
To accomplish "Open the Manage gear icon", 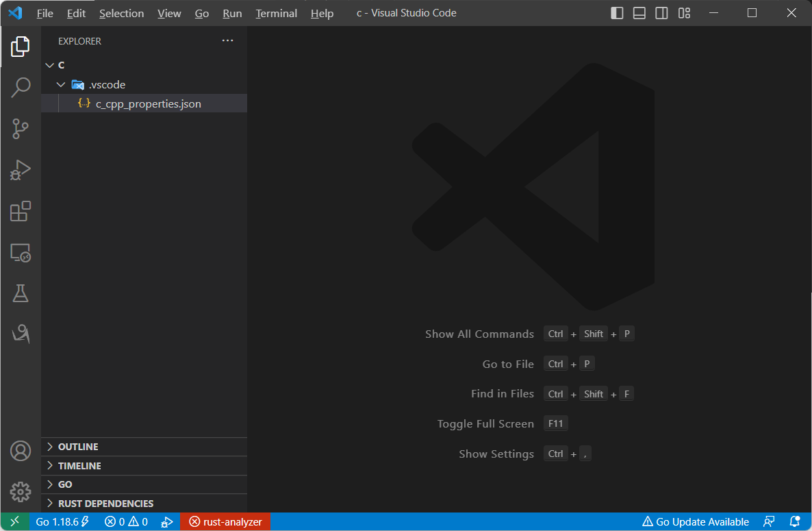I will click(x=20, y=492).
